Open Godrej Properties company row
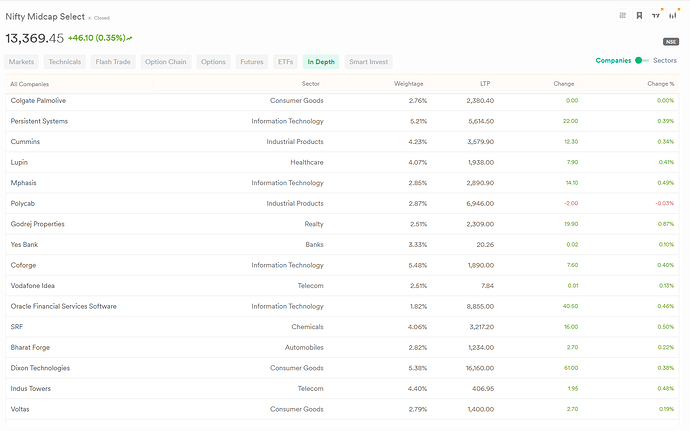Viewport: 690px width, 431px height. (x=342, y=224)
